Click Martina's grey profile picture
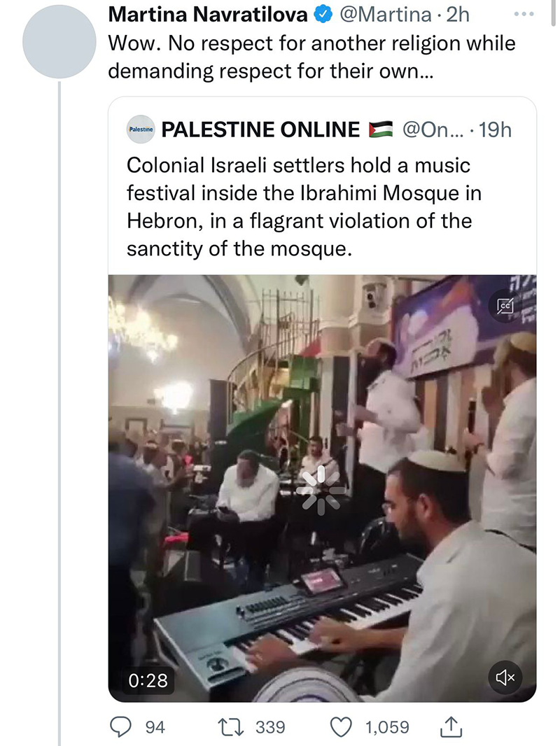This screenshot has width=560, height=746. [x=59, y=42]
